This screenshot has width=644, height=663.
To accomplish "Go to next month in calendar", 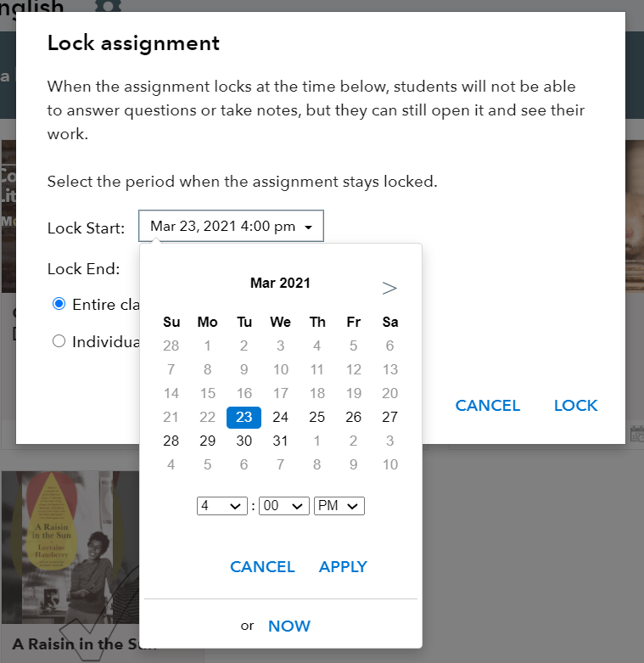I will coord(389,288).
